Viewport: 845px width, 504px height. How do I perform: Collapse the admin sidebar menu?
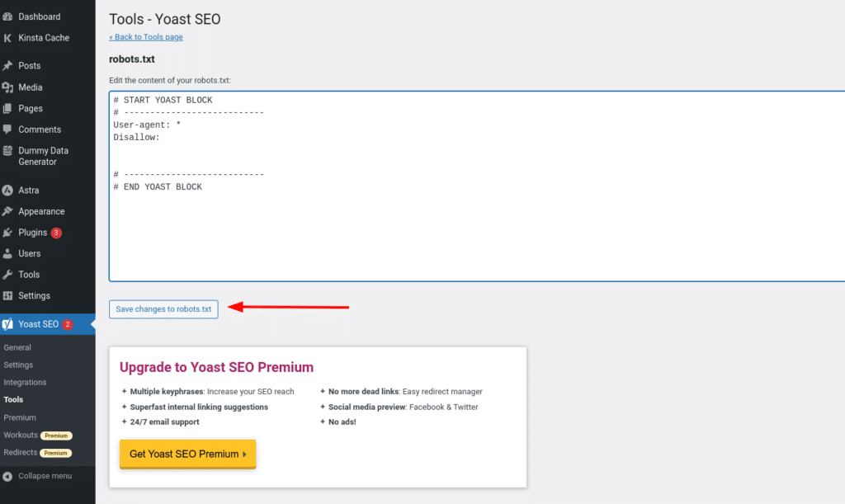coord(38,476)
